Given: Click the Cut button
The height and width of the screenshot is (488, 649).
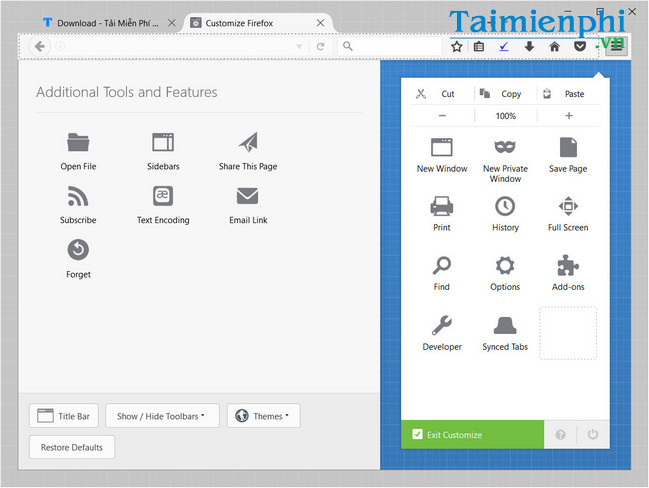Looking at the screenshot, I should 442,94.
